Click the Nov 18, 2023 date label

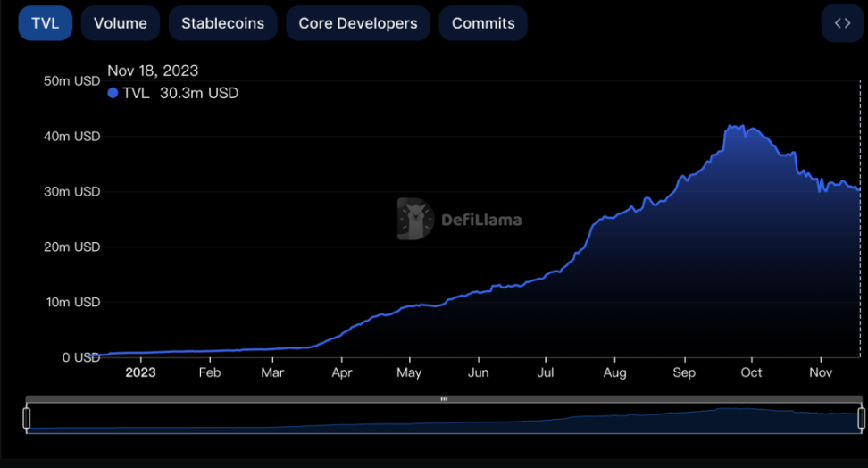153,71
